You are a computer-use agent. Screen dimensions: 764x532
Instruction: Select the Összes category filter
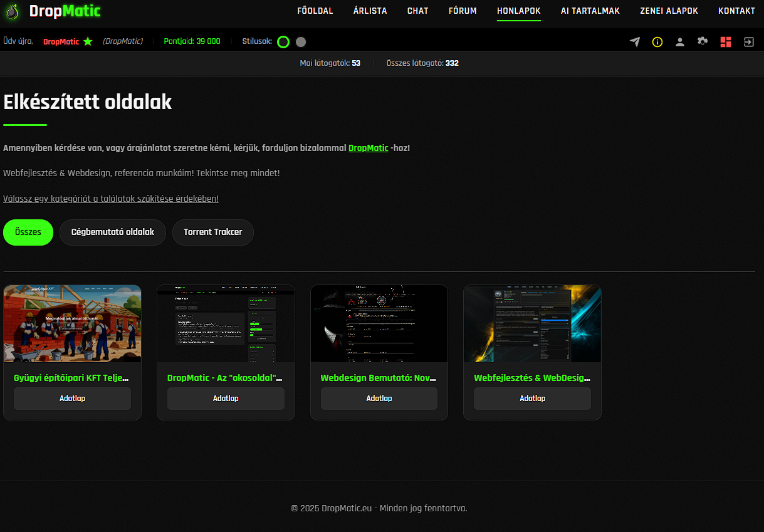tap(28, 232)
